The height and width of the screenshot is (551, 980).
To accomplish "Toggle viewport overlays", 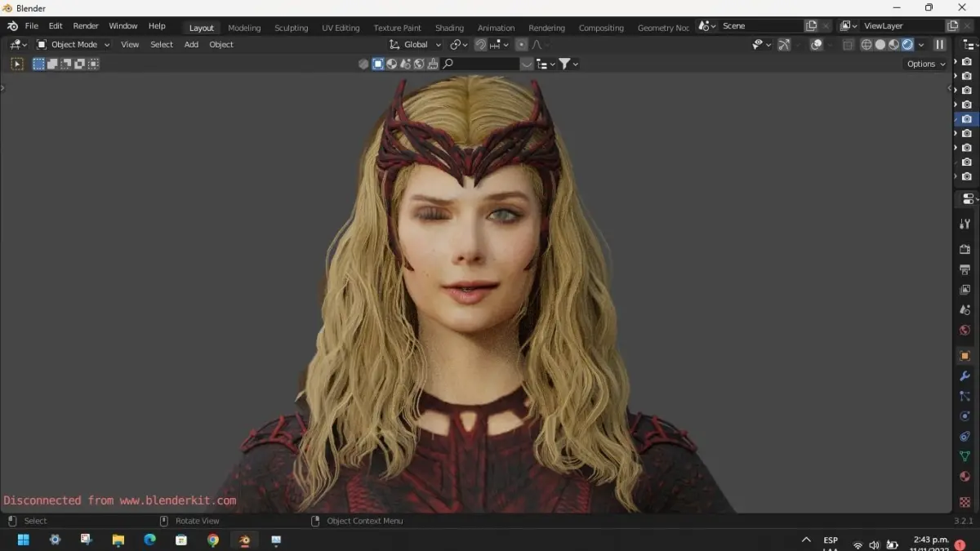I will 817,45.
